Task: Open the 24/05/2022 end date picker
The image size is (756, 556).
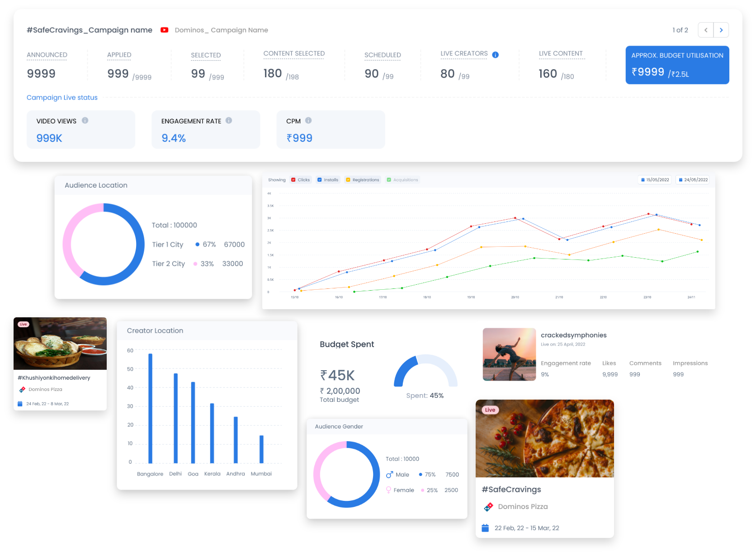Action: (693, 180)
